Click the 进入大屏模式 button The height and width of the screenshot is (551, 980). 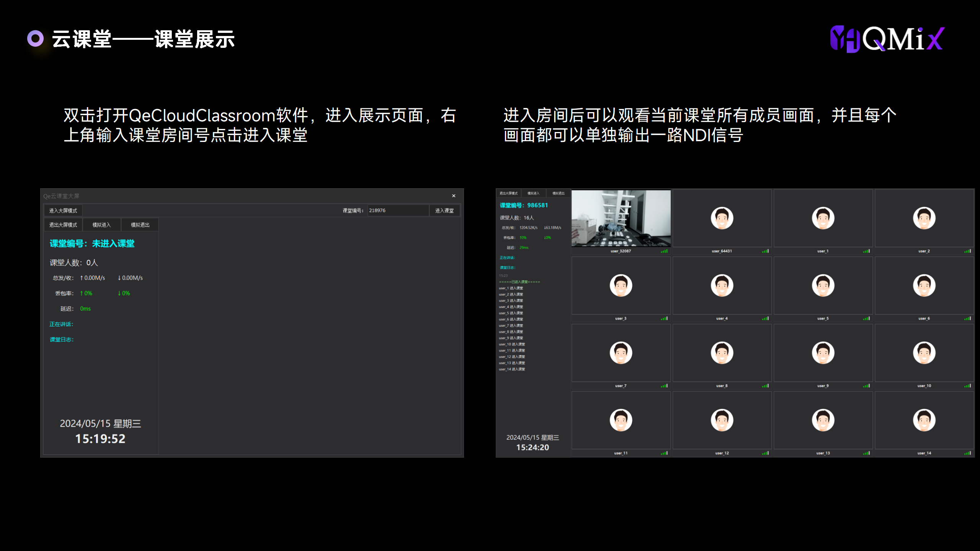63,210
